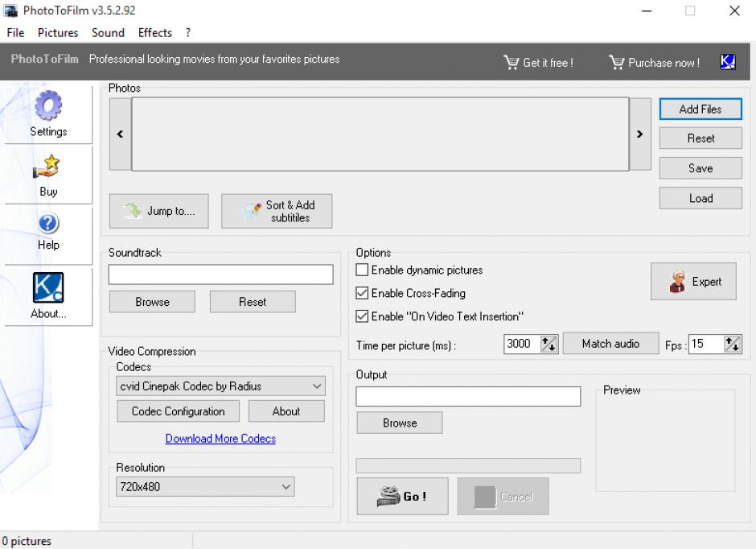Click the Purchase now cart icon

[616, 62]
